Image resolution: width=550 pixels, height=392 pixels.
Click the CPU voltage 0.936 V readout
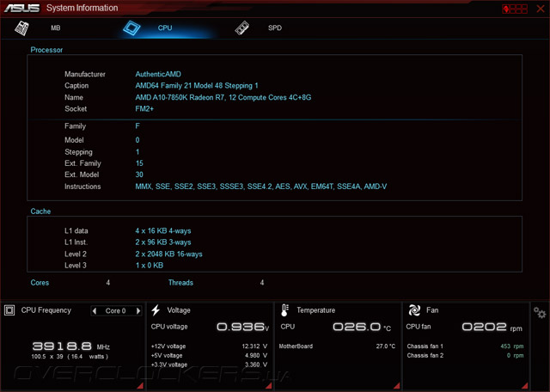242,327
